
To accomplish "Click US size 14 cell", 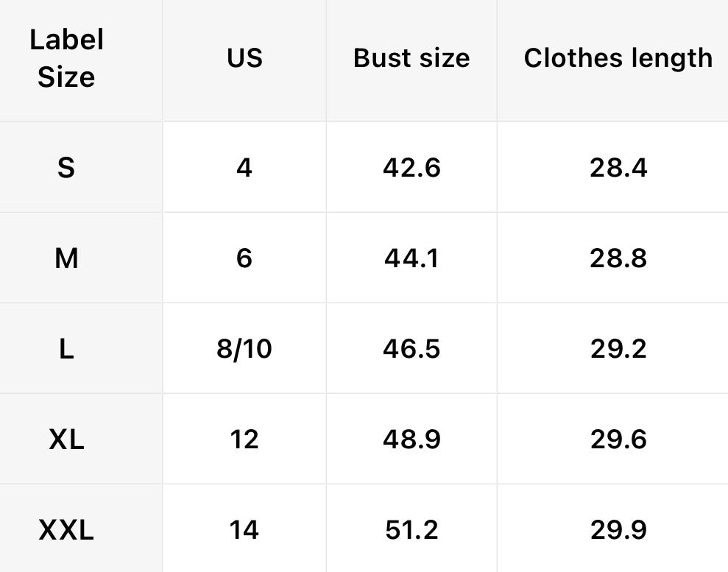I will (244, 530).
